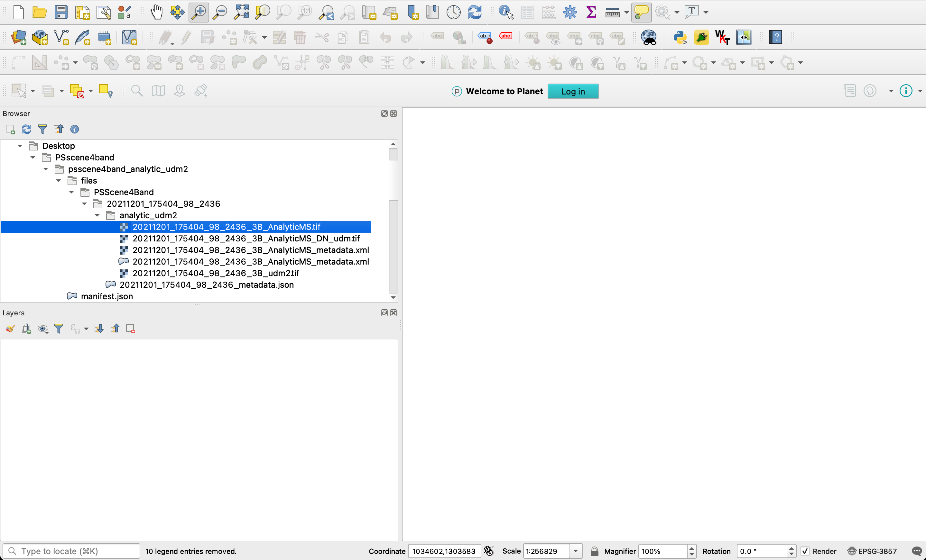This screenshot has width=926, height=560.
Task: Open Layer Styling paintbrush in Layers panel
Action: (10, 329)
